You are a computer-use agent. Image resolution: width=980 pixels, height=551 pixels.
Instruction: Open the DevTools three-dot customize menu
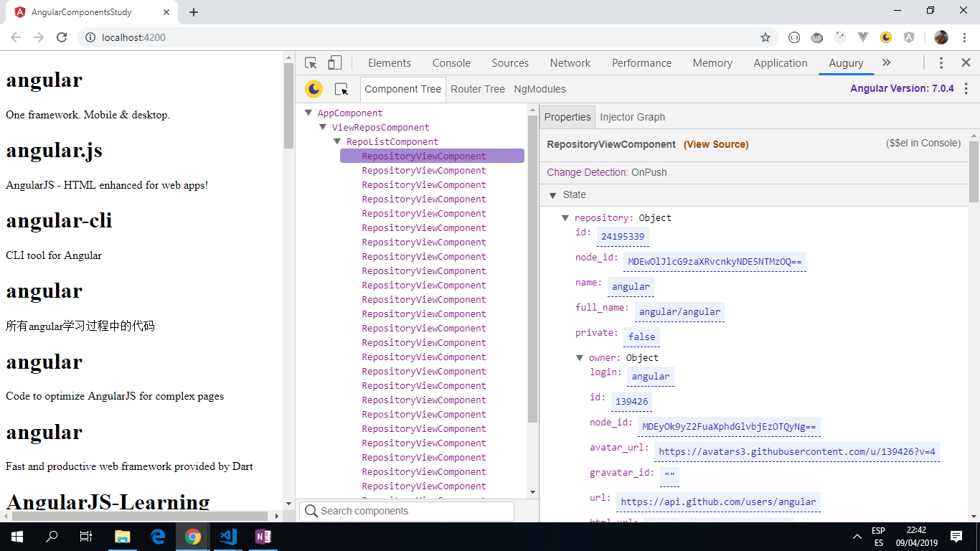941,63
